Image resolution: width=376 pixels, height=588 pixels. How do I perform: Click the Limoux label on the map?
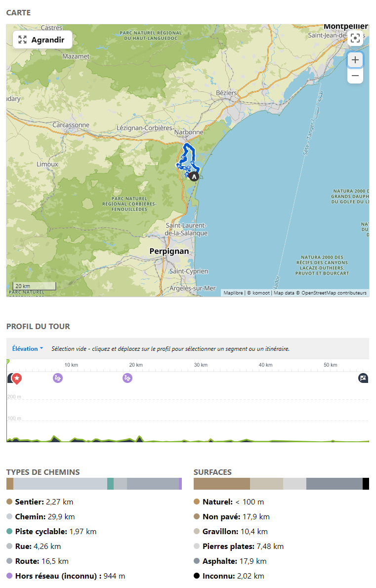coord(47,164)
